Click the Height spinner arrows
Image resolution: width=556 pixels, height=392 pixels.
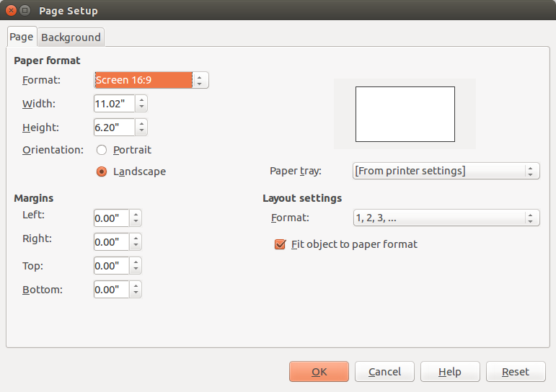tap(141, 128)
